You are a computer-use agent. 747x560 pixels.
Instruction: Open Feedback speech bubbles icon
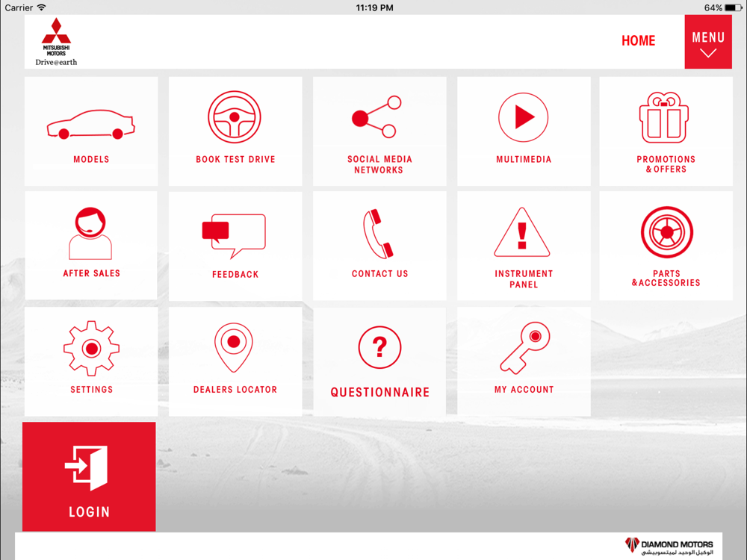(234, 236)
